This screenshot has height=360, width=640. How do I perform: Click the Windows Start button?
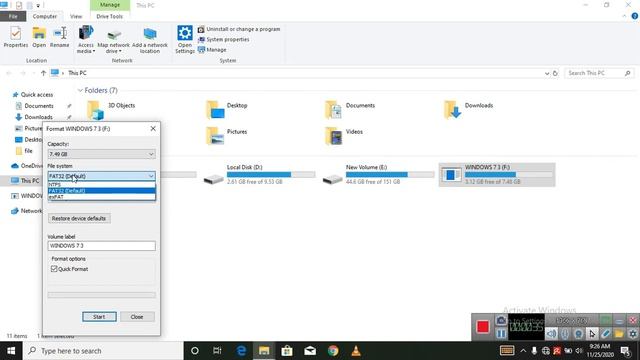click(11, 351)
